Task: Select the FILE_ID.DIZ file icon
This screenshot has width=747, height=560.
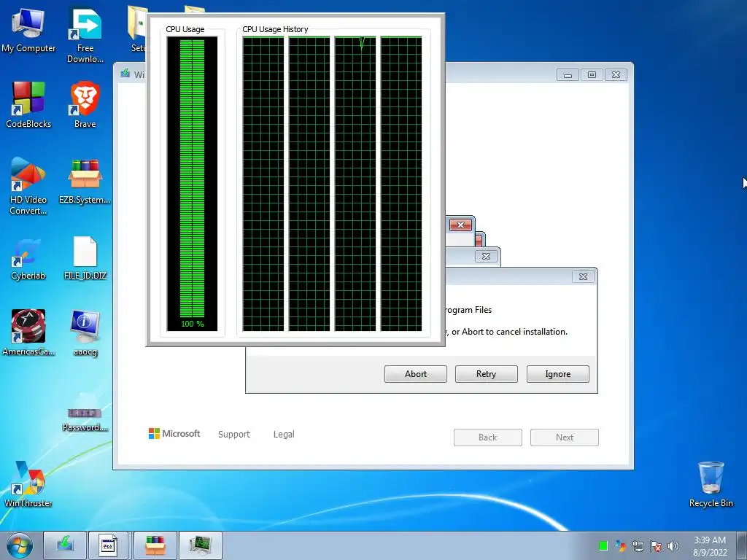Action: click(x=85, y=259)
